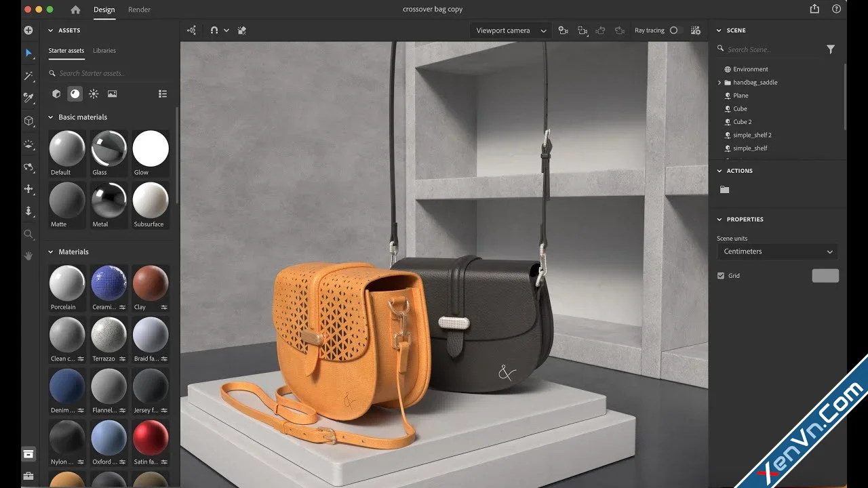Pick the Hand tool
This screenshot has height=488, width=868.
tap(28, 256)
